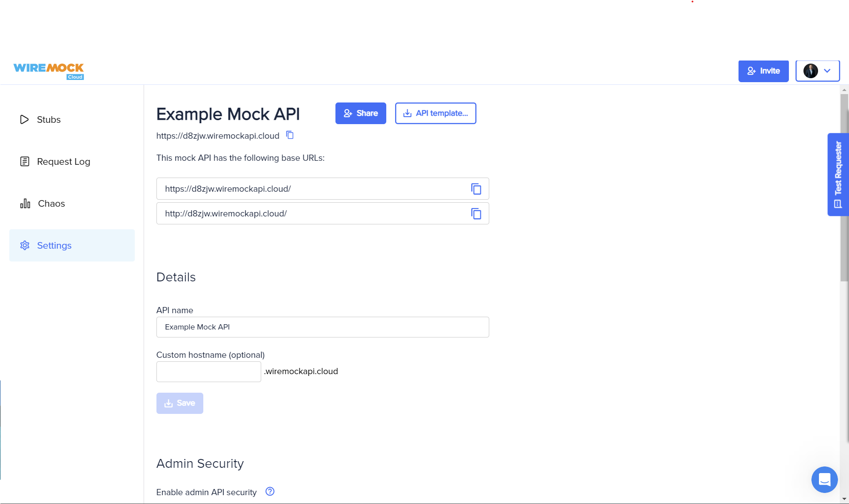Click the http://d8zjw.wiremockapi.cloud/ URL field
The image size is (849, 504).
(323, 213)
